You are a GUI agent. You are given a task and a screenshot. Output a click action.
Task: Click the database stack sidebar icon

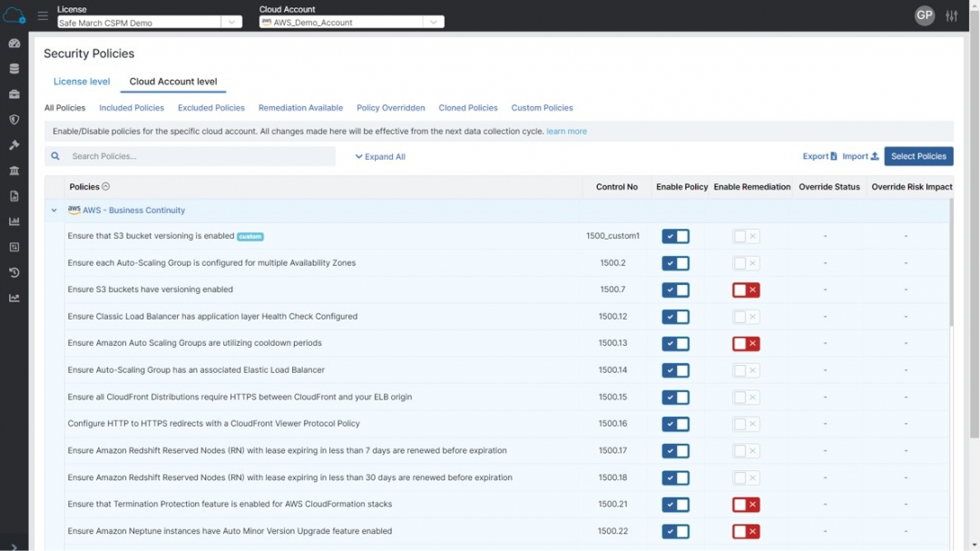click(14, 69)
